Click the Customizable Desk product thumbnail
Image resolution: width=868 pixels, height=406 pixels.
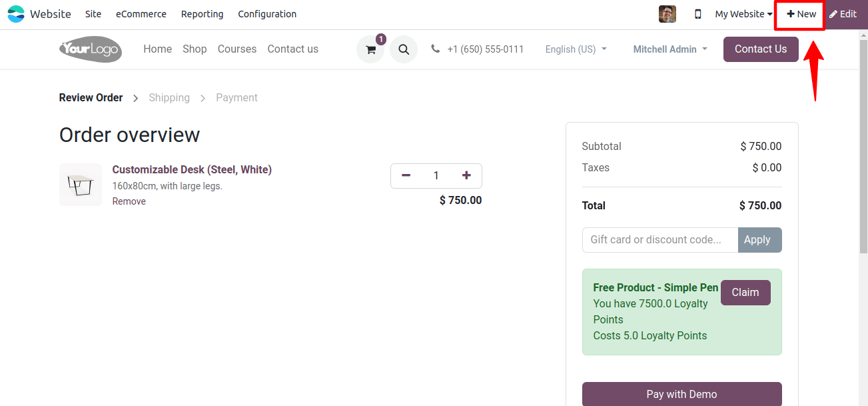point(81,185)
